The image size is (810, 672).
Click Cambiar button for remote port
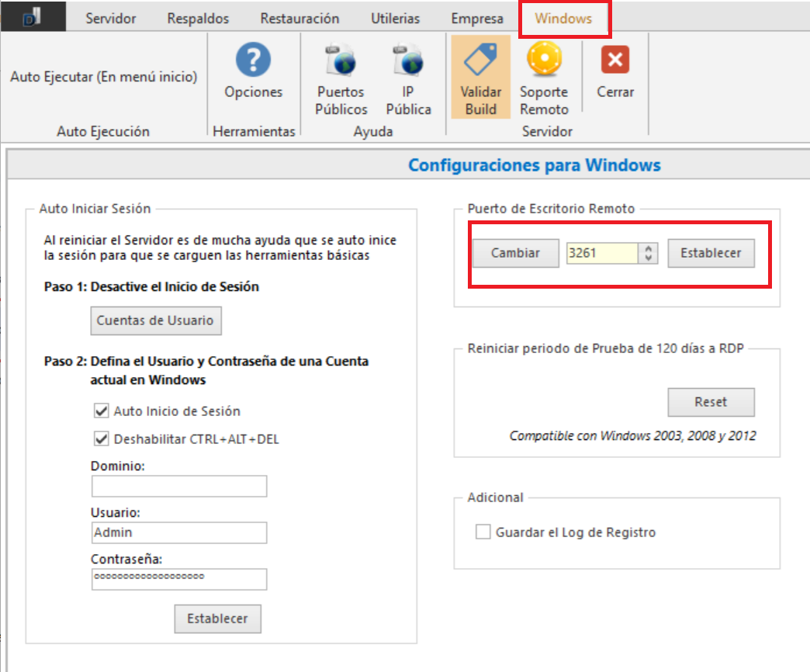[x=515, y=253]
